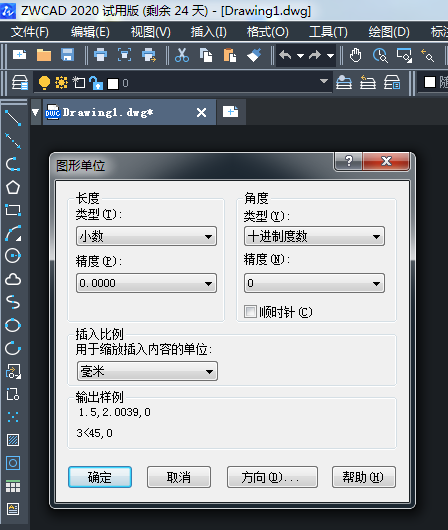The height and width of the screenshot is (530, 448).
Task: Click the 确定 button
Action: pos(100,477)
